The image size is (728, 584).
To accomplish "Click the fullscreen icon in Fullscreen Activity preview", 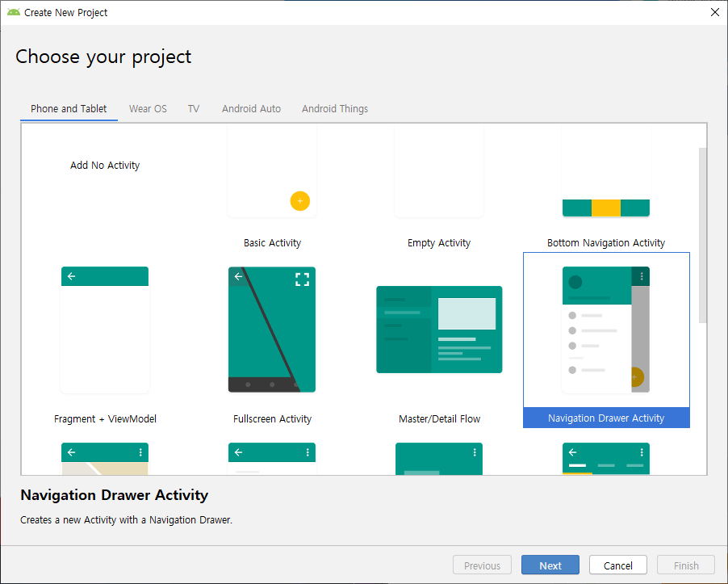I will (302, 279).
